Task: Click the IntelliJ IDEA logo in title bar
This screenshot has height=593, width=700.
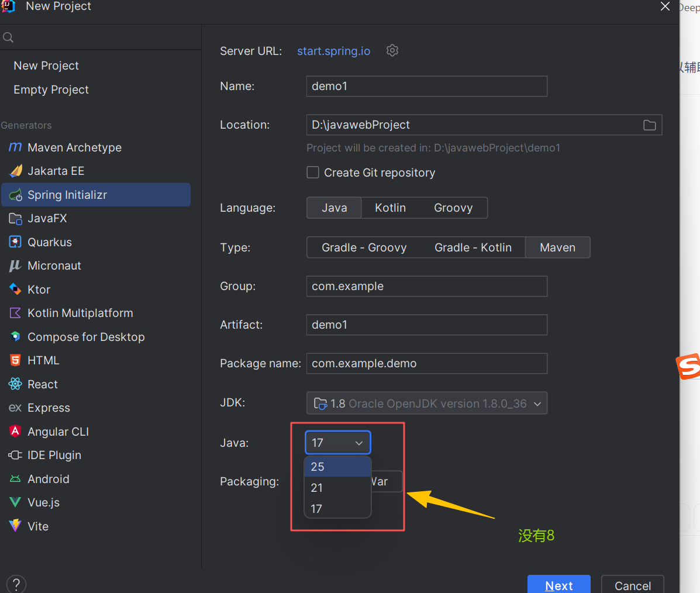Action: pyautogui.click(x=9, y=6)
